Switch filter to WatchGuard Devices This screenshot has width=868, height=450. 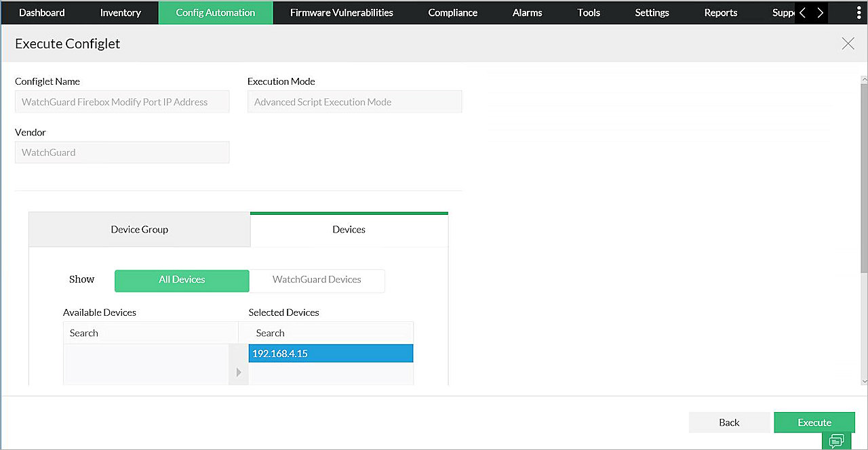tap(317, 281)
